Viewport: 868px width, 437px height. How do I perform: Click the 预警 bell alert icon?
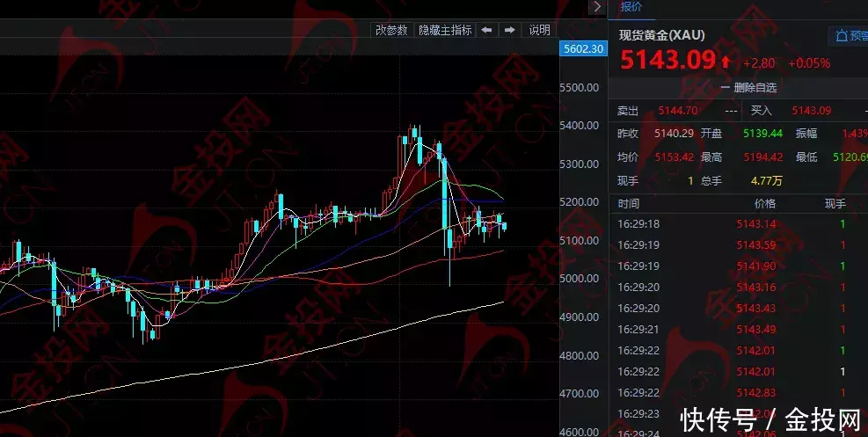point(842,36)
